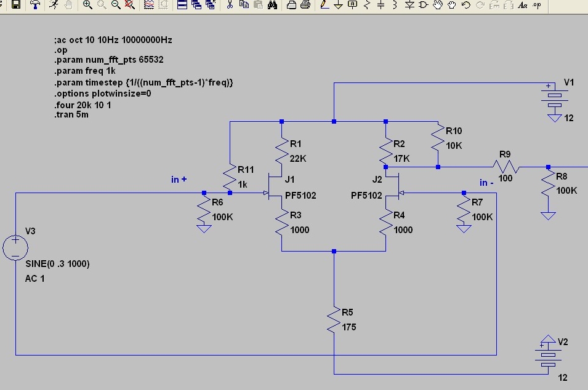Click the Find binoculars icon
The image size is (588, 390).
(x=273, y=4)
